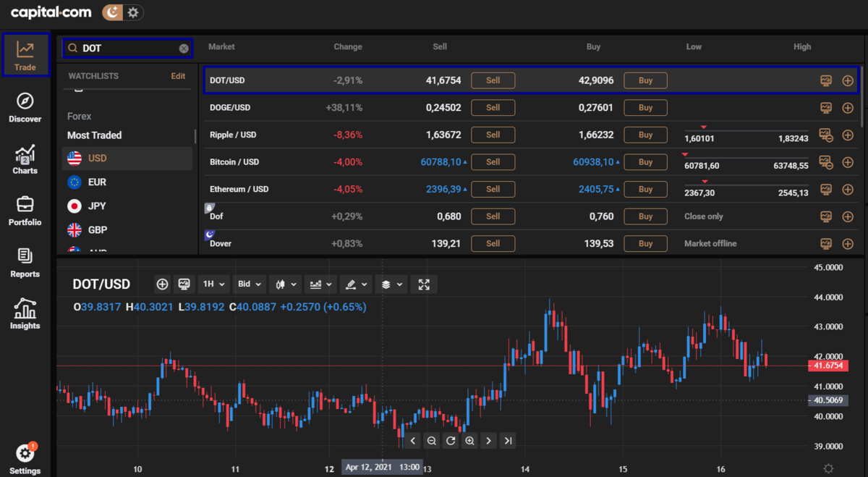Go to the Insights section
The image size is (868, 477).
click(25, 313)
